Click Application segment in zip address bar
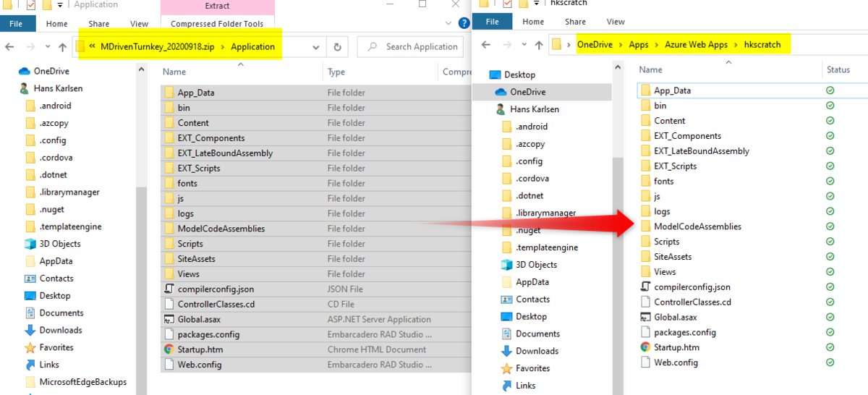This screenshot has width=868, height=395. click(252, 47)
